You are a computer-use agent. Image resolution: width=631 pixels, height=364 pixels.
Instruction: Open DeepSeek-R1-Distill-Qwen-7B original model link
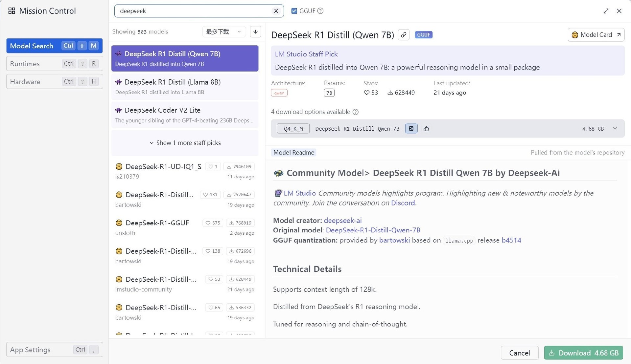373,230
